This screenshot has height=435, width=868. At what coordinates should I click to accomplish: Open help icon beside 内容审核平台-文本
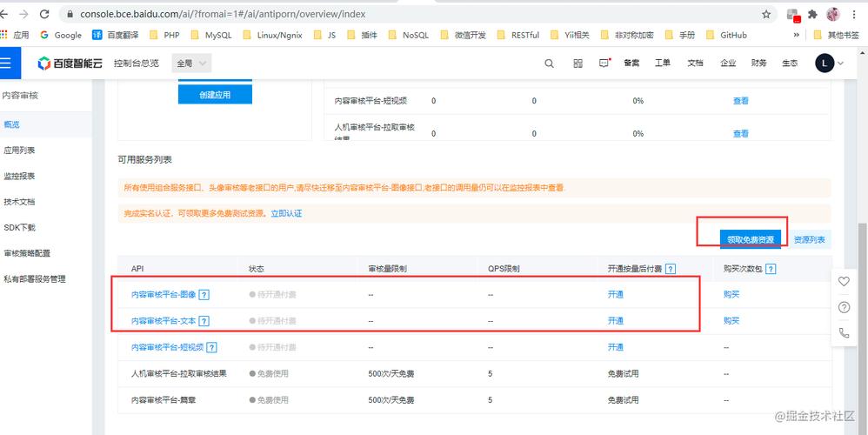pyautogui.click(x=204, y=321)
